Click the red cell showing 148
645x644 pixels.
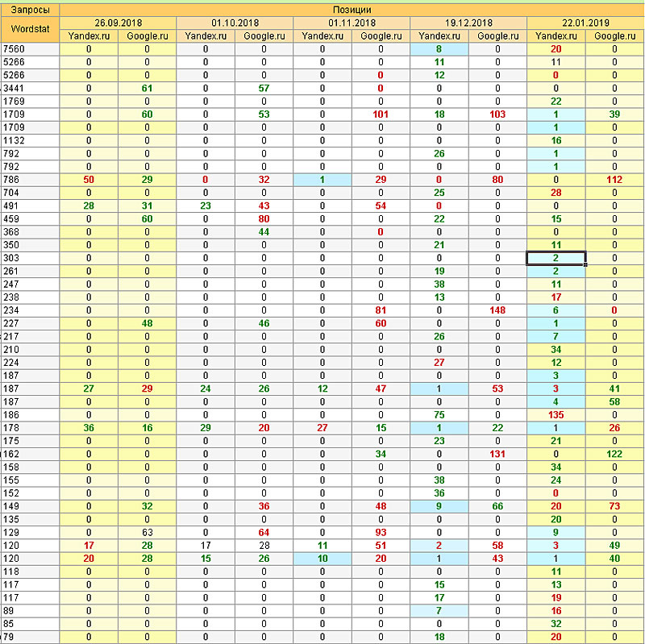(x=497, y=310)
